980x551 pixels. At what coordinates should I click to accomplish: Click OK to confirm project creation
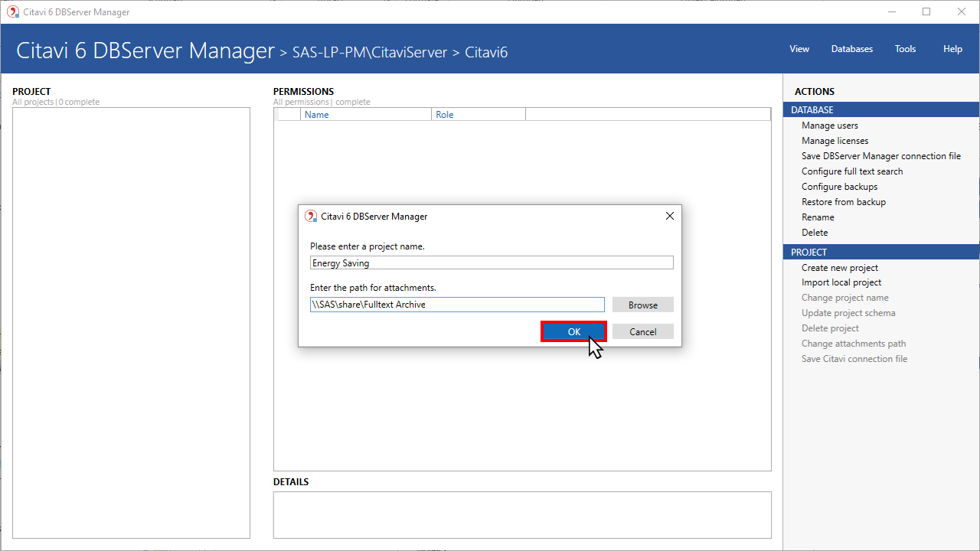tap(573, 331)
